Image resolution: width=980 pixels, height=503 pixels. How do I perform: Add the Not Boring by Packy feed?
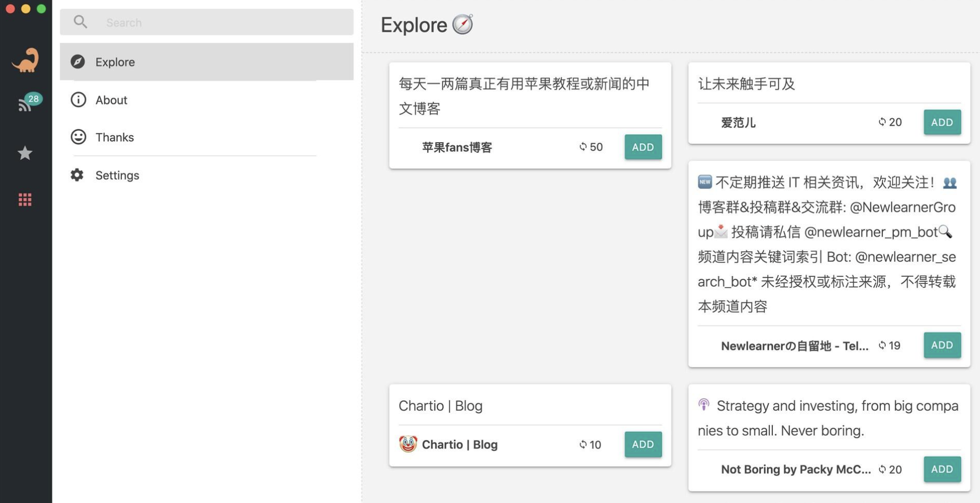click(x=942, y=469)
